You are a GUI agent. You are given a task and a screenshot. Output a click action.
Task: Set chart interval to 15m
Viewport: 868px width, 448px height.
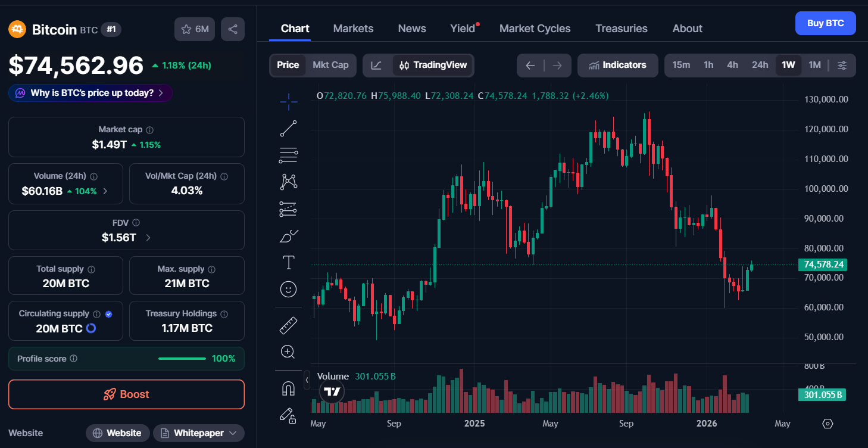[x=681, y=65]
